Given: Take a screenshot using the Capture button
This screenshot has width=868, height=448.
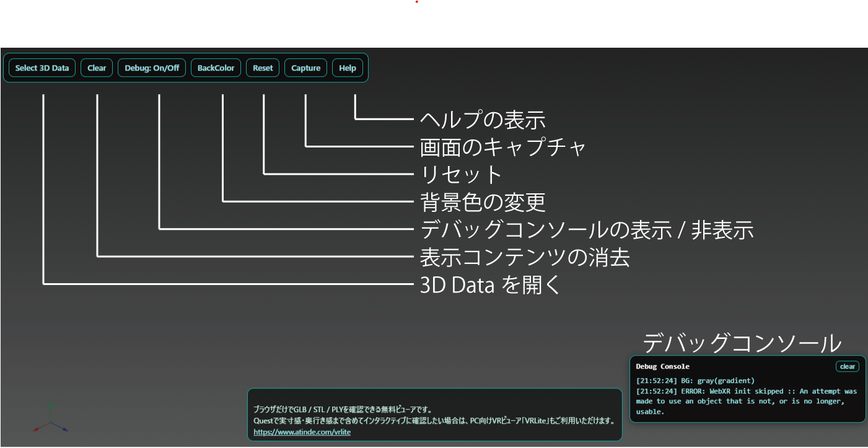Looking at the screenshot, I should [305, 68].
